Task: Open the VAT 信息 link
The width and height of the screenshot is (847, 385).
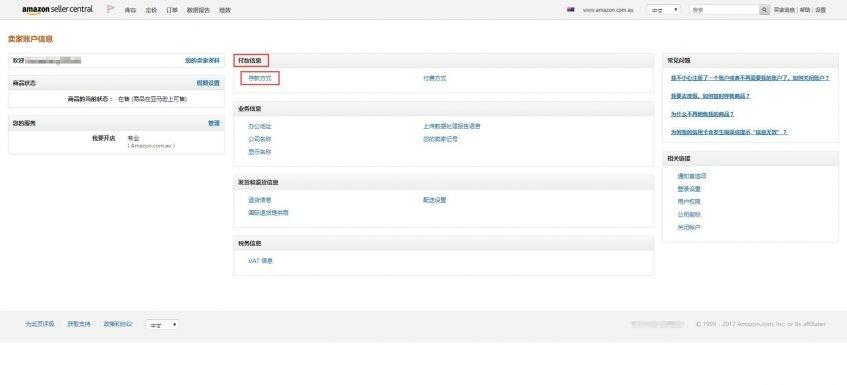Action: pos(260,261)
